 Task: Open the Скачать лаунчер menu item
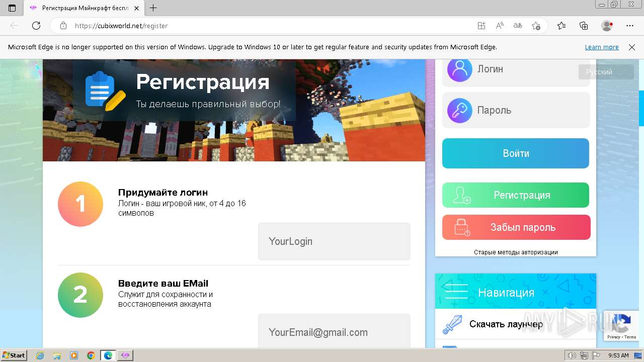(x=515, y=324)
